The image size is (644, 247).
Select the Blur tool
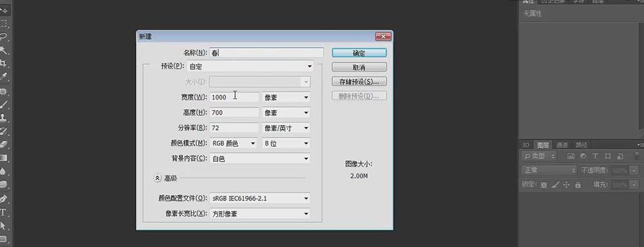3,171
